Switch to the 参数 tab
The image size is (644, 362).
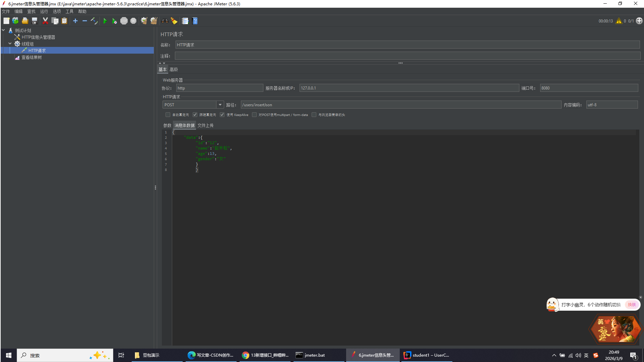coord(167,125)
